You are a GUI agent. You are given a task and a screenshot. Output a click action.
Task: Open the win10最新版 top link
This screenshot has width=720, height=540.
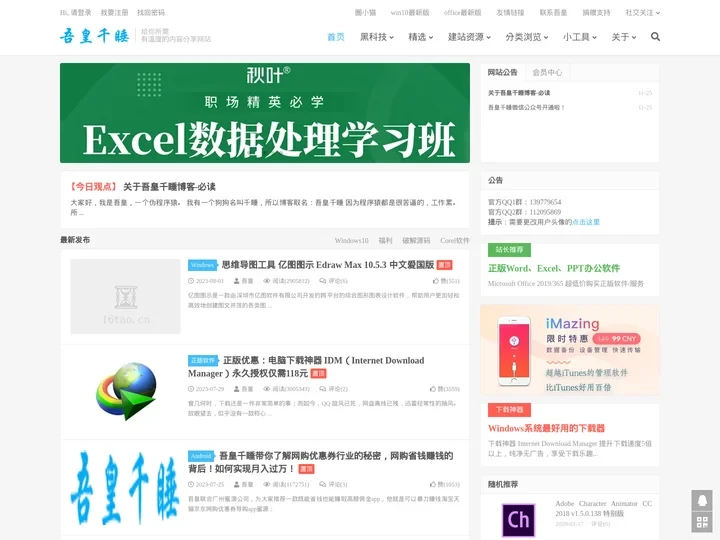[x=410, y=12]
